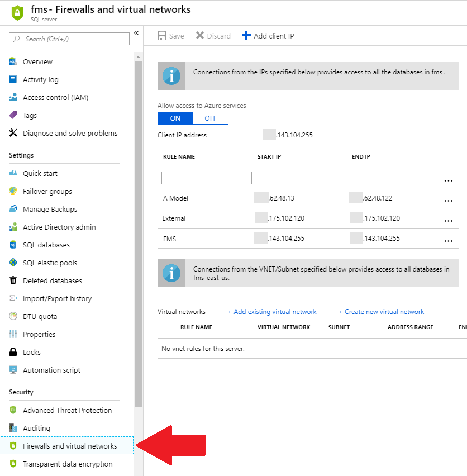Open options ellipsis for the new rule row
The image size is (467, 476).
click(449, 180)
